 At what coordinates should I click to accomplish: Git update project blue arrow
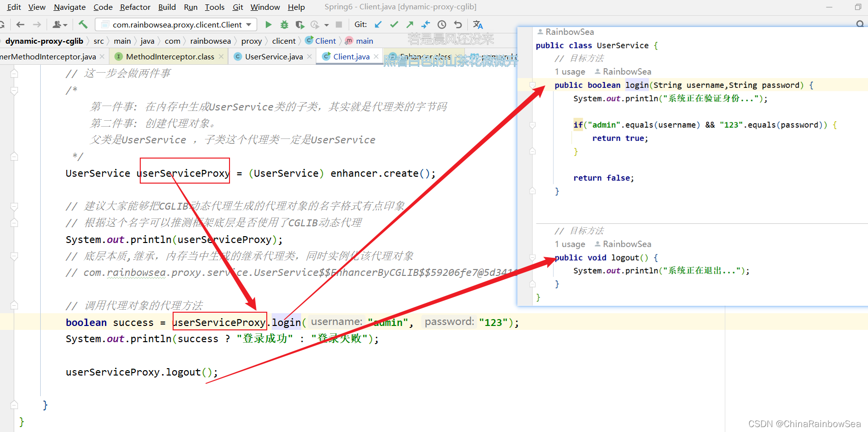click(x=378, y=25)
